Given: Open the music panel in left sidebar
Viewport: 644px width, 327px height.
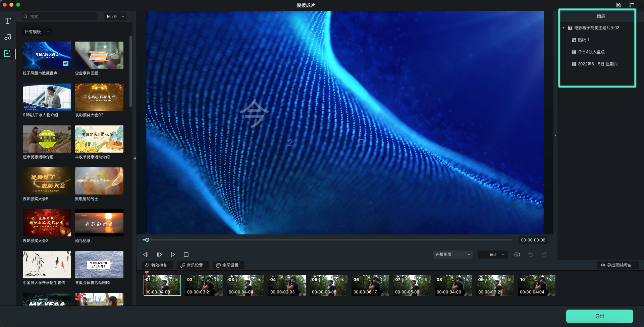Looking at the screenshot, I should pos(8,37).
